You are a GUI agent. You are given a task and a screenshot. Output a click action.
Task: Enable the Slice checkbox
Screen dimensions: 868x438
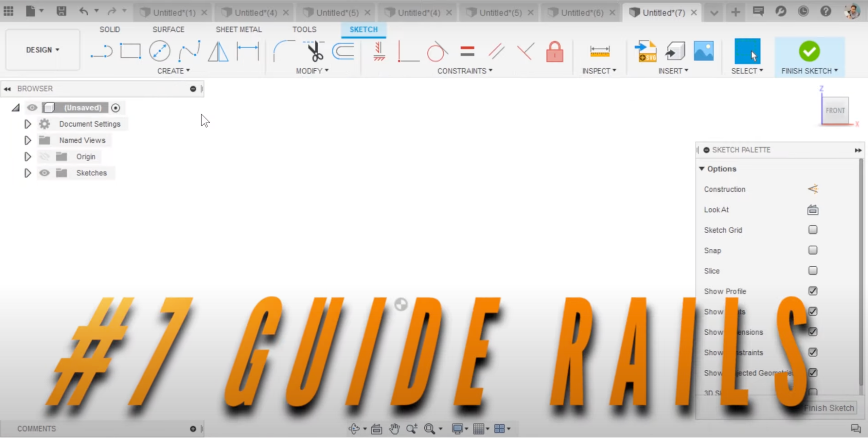(813, 270)
